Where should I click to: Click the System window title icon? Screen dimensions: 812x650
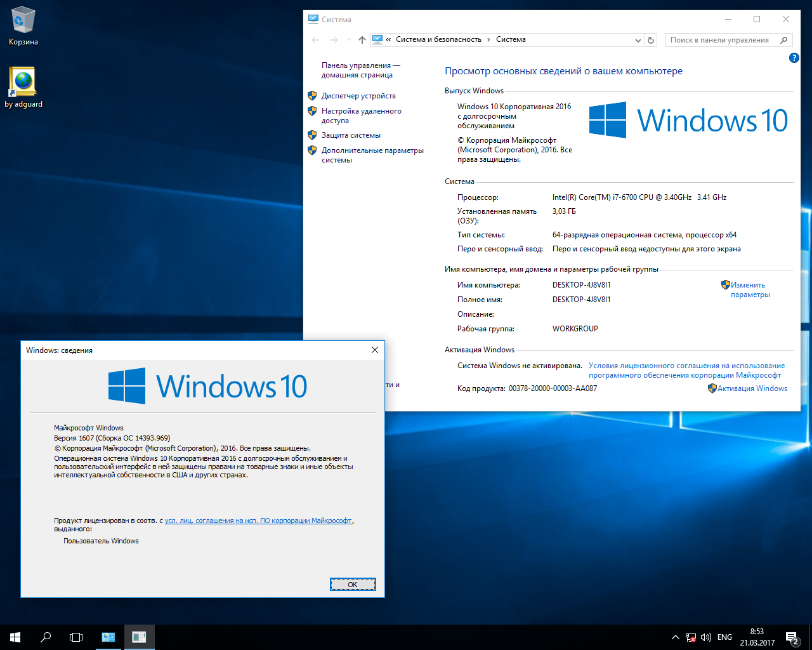[x=313, y=19]
